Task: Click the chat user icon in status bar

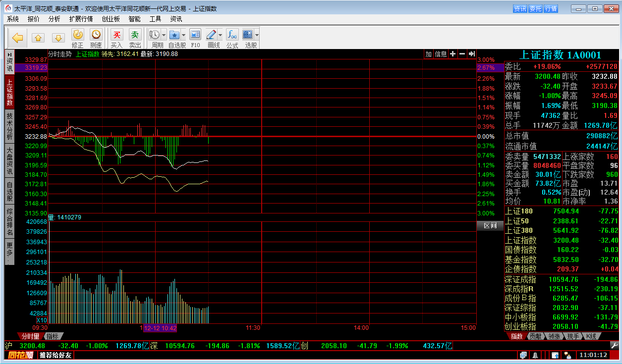Action: tap(566, 355)
